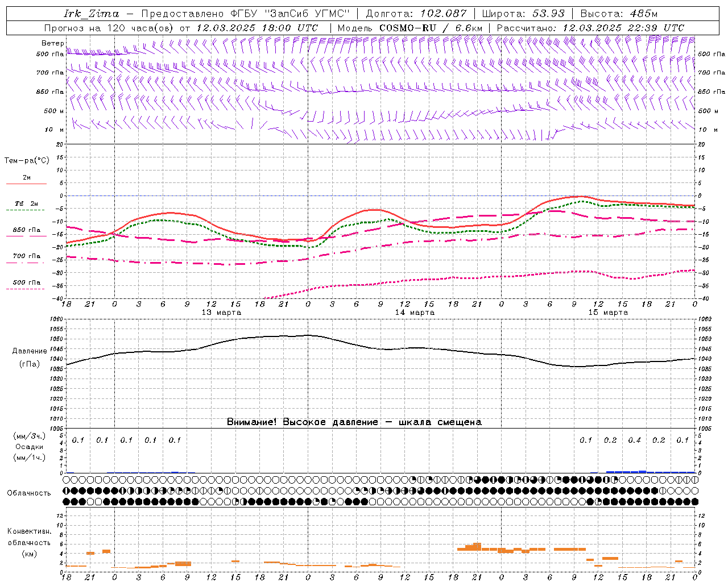This screenshot has width=728, height=582.
Task: Click the Тем-ра(°C) temperature panel label
Action: [x=27, y=161]
